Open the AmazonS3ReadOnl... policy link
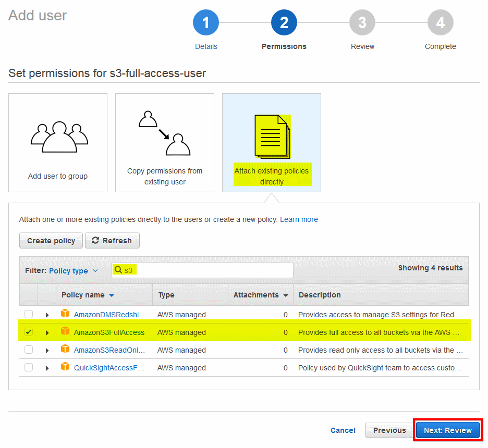488x448 pixels. (109, 350)
